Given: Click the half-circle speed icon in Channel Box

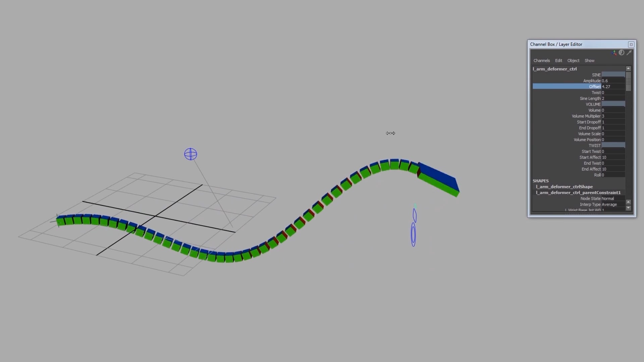Looking at the screenshot, I should coord(622,53).
